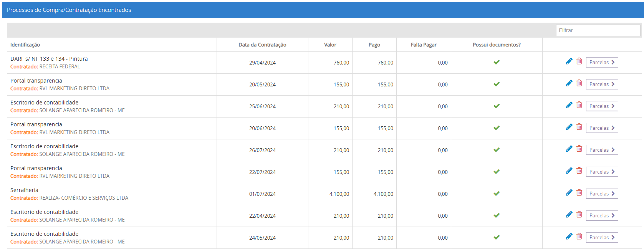Edit Escritorio de contabilidade dated 24/05/2024
Image resolution: width=644 pixels, height=250 pixels.
click(569, 237)
